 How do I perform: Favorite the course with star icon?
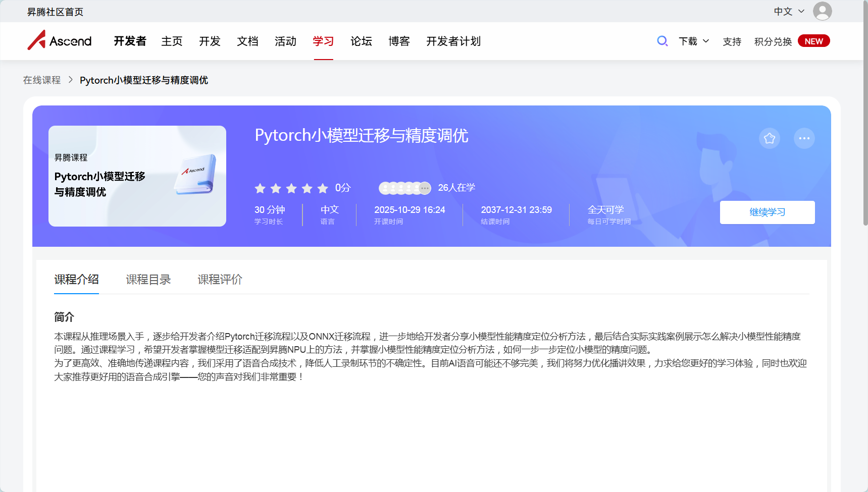pyautogui.click(x=769, y=138)
